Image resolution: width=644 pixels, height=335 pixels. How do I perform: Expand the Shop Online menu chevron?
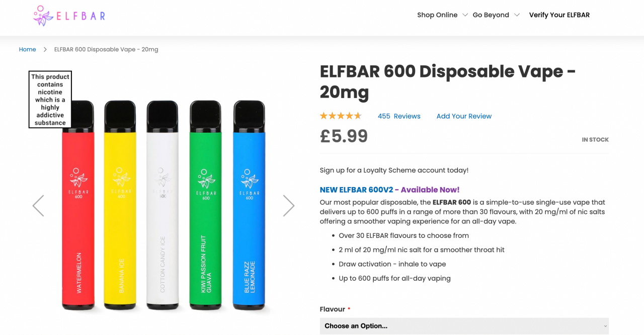tap(465, 15)
